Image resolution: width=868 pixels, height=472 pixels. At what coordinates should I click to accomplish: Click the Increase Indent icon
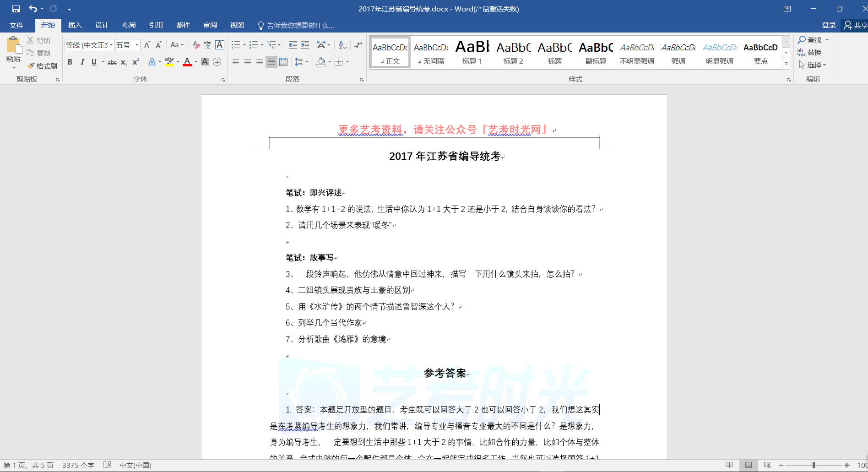tap(305, 45)
